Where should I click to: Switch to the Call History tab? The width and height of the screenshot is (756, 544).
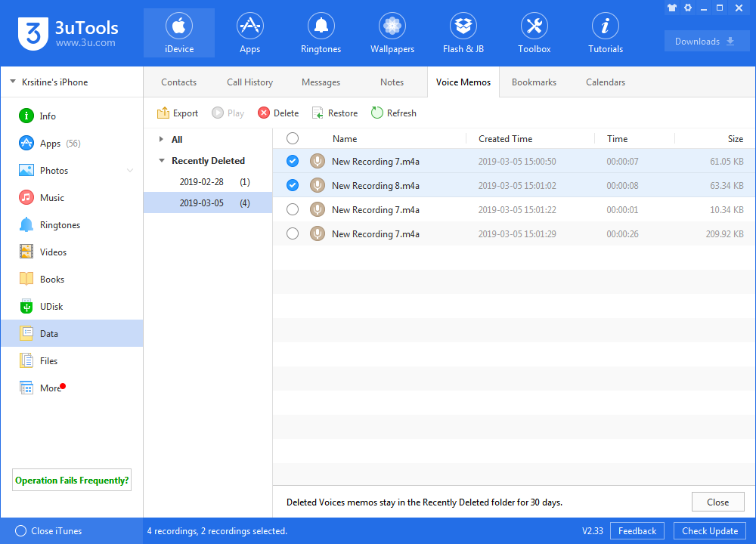pos(249,82)
